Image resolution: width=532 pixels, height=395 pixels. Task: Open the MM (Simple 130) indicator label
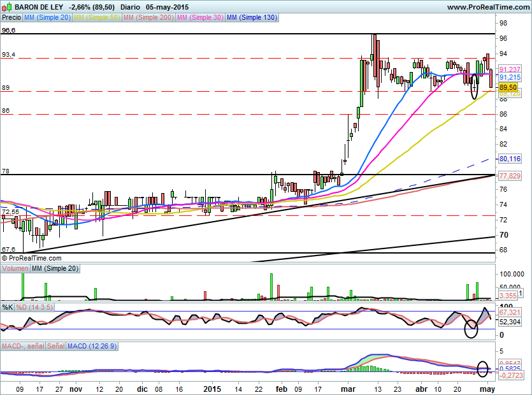pyautogui.click(x=252, y=17)
